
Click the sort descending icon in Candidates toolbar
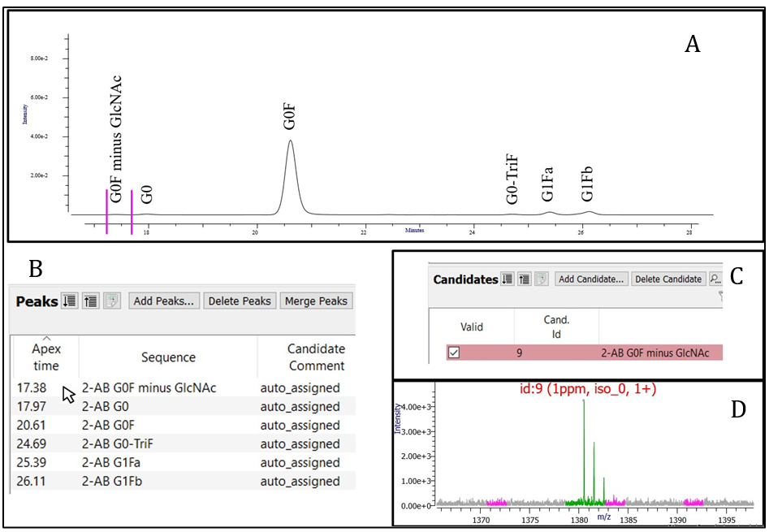click(508, 279)
